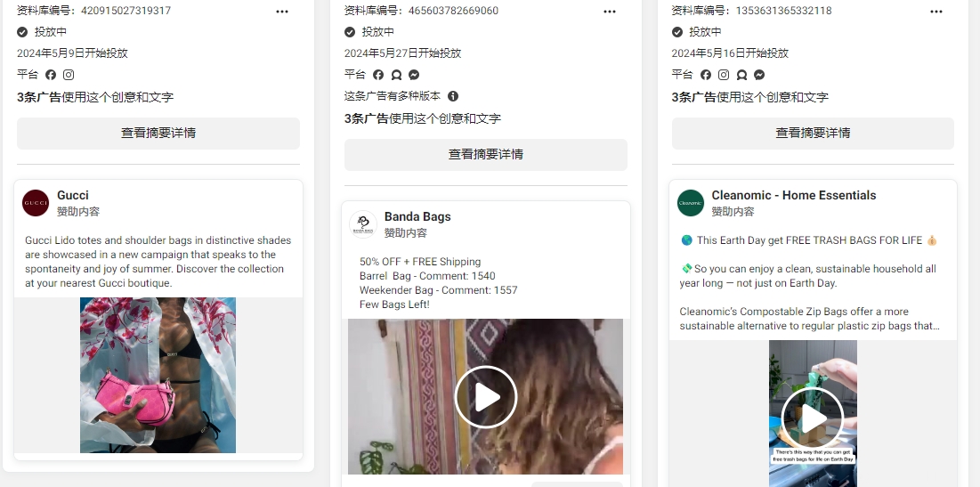Screen dimensions: 980x487
Task: Click Gucci Lido totes ad description text
Action: pyautogui.click(x=158, y=262)
